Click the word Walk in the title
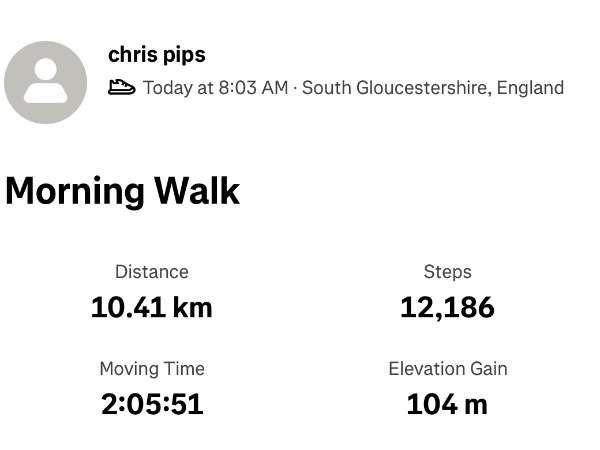 [196, 190]
